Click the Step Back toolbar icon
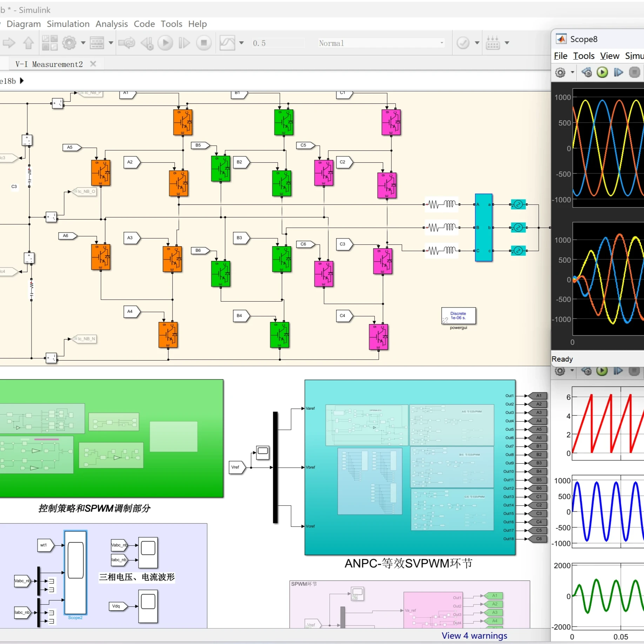This screenshot has width=644, height=644. click(x=147, y=43)
